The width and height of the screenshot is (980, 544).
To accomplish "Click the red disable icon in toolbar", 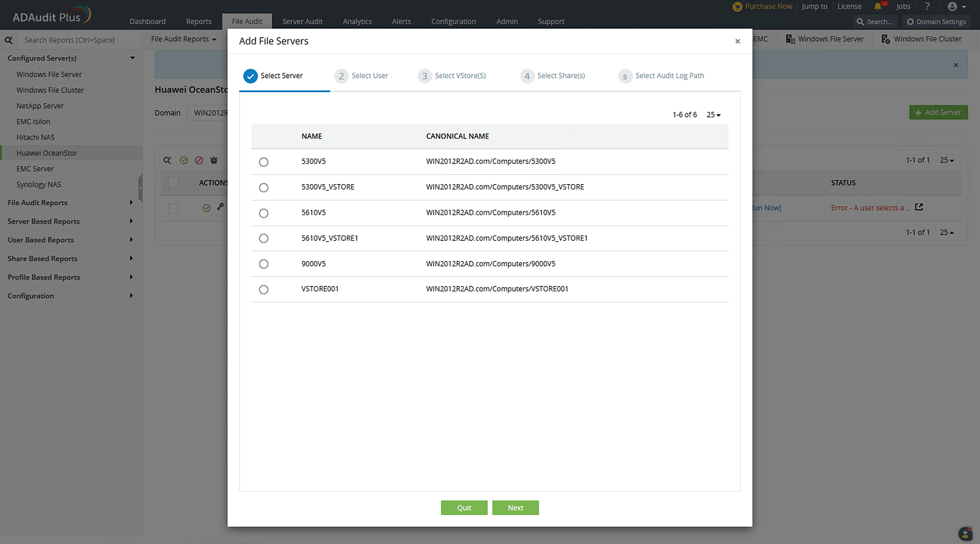I will pos(199,160).
